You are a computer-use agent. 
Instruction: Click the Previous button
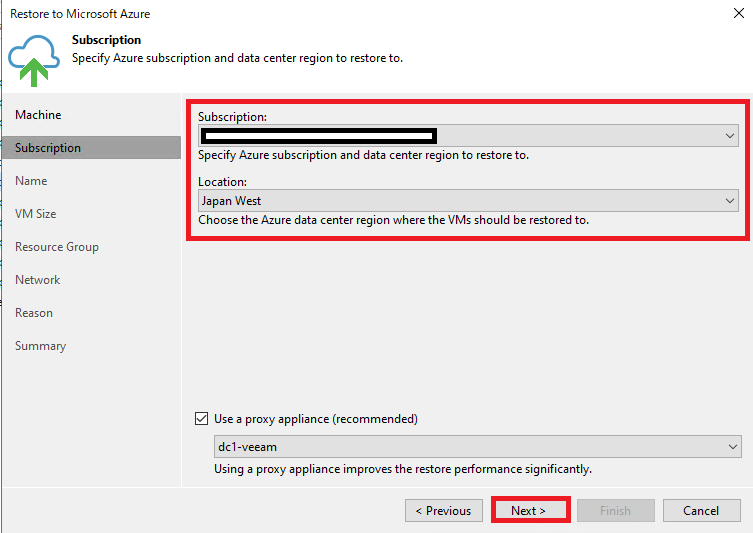(444, 510)
